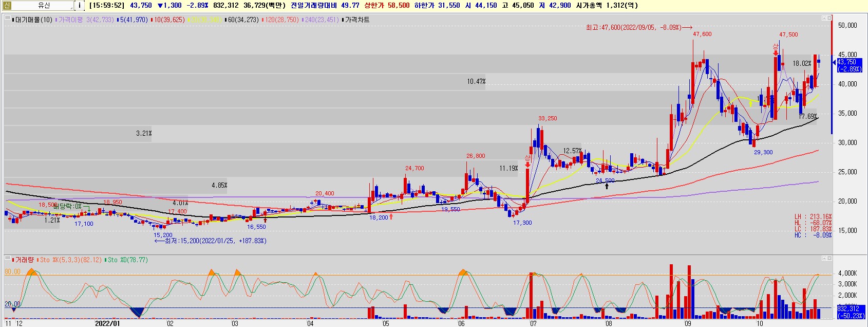Screen dimensions: 868x327
Task: Click the 80.00 stochastic overbought level label
Action: 12,271
